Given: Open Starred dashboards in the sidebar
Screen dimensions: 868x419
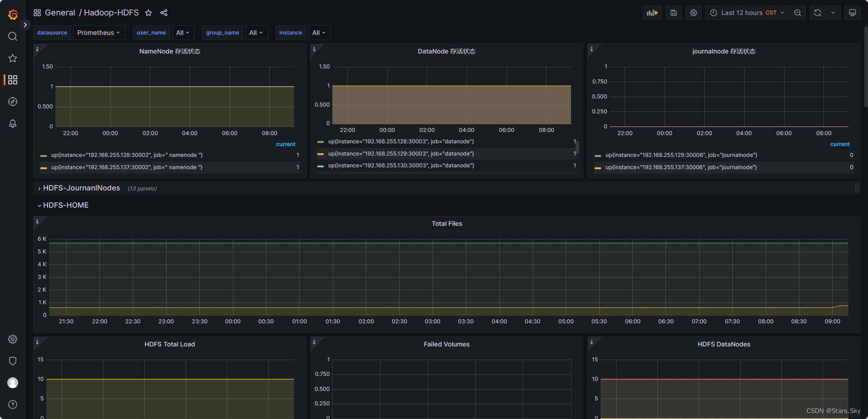Looking at the screenshot, I should click(x=13, y=58).
